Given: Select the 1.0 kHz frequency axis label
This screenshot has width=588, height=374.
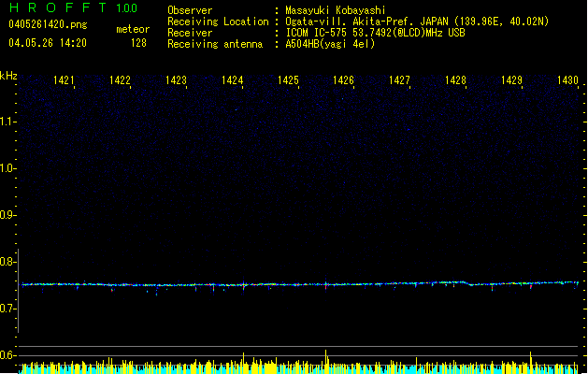Looking at the screenshot, I should click(8, 168).
